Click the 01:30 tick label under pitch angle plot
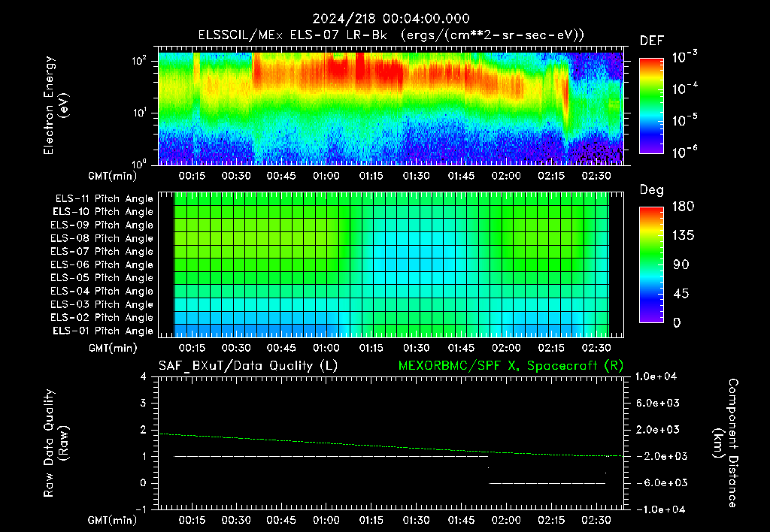Image resolution: width=770 pixels, height=532 pixels. (x=417, y=348)
